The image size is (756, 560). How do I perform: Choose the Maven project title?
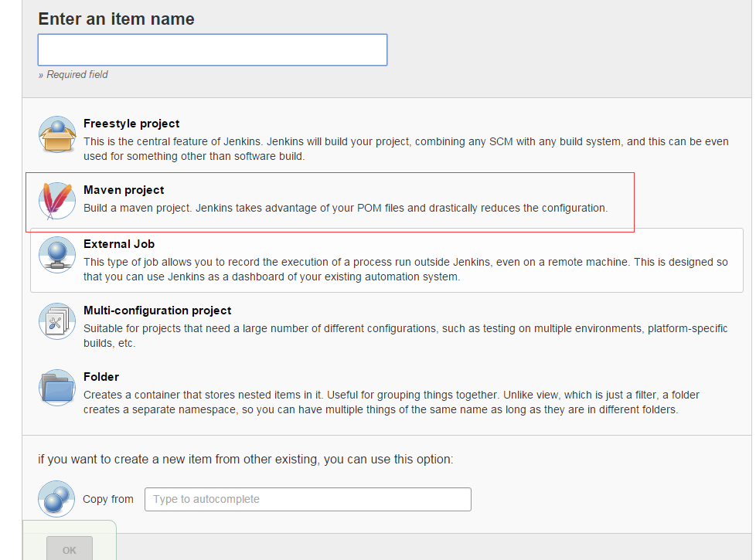124,190
